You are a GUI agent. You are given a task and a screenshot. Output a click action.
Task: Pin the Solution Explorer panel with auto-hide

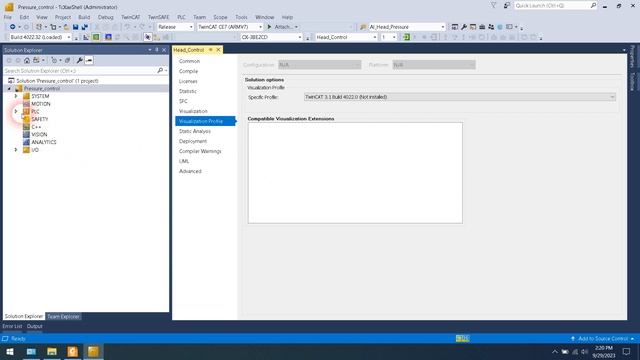click(157, 50)
